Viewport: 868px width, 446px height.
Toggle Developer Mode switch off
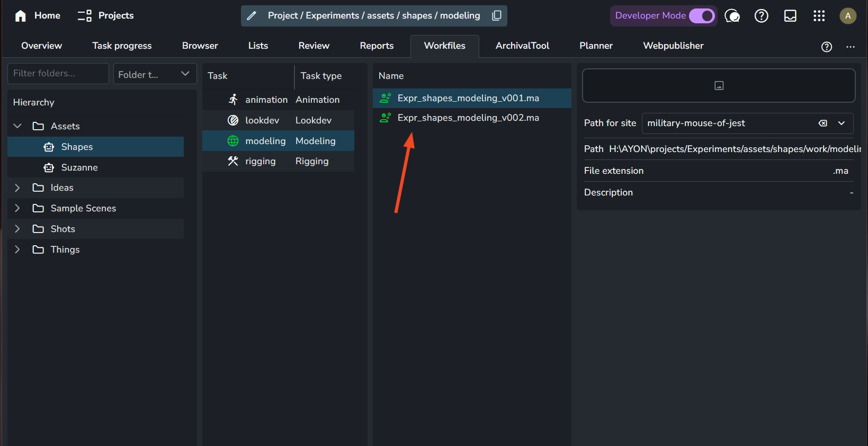pyautogui.click(x=702, y=16)
